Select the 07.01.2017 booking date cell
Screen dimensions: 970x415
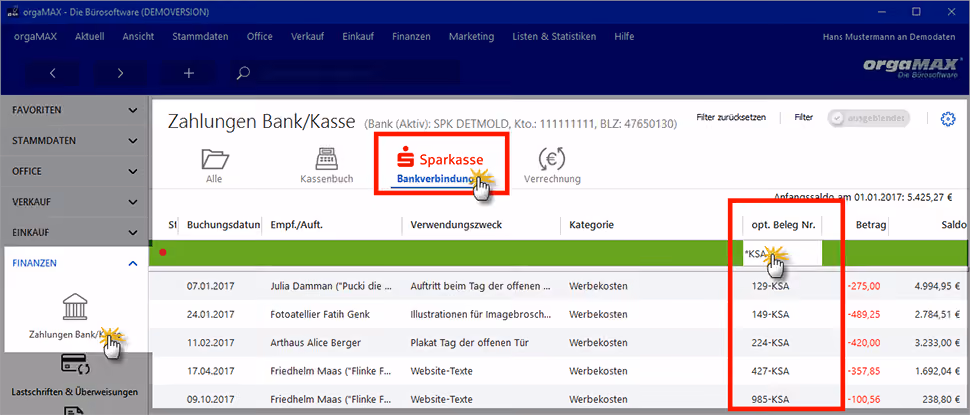pos(210,286)
